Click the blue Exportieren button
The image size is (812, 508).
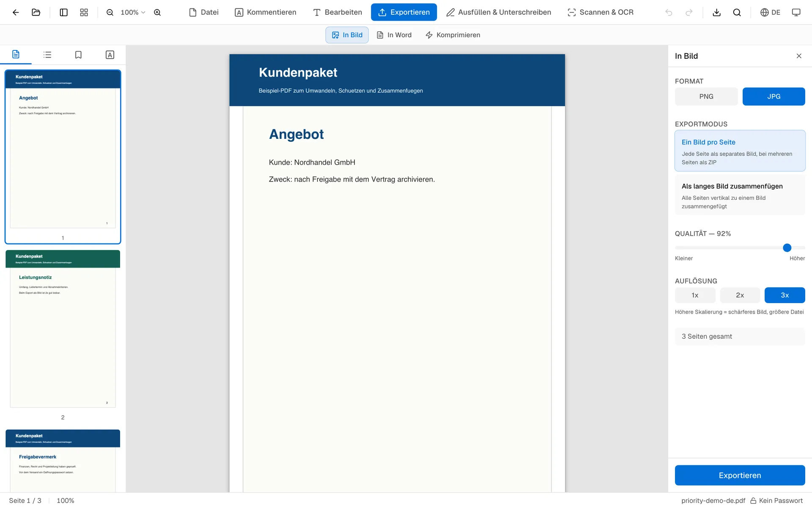click(x=740, y=475)
